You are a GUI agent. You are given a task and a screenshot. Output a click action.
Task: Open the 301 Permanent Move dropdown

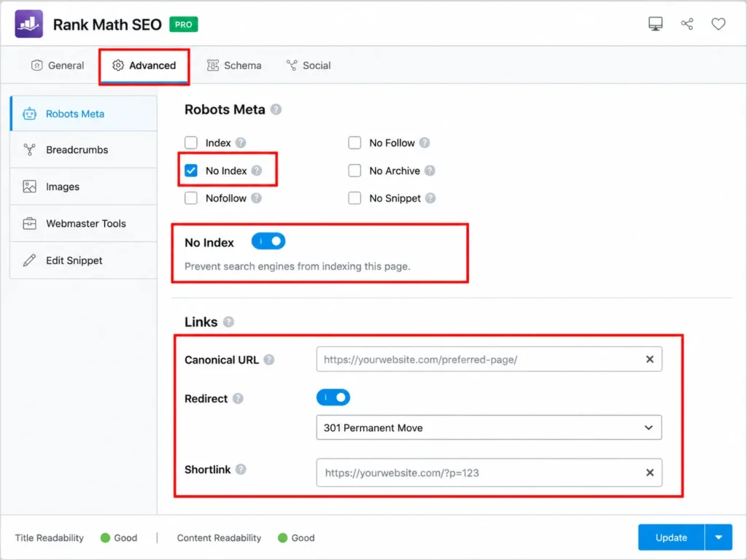(489, 427)
